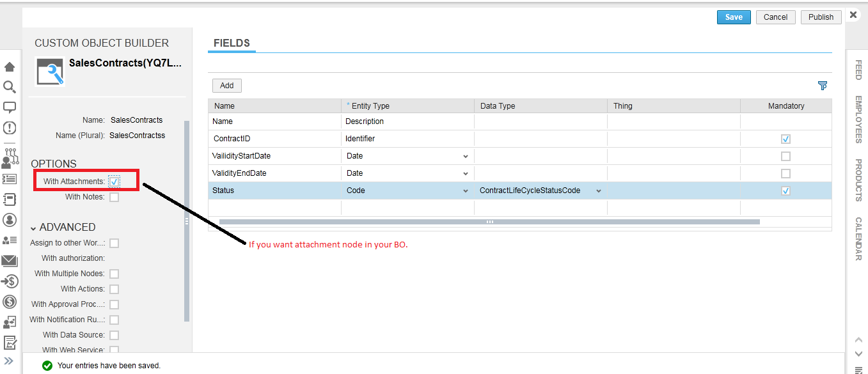Click the speech bubble feed icon
868x374 pixels.
click(x=10, y=107)
